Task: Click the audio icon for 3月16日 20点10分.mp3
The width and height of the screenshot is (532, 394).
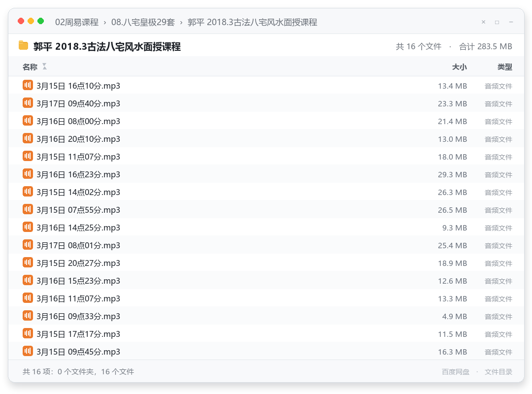Action: coord(28,138)
